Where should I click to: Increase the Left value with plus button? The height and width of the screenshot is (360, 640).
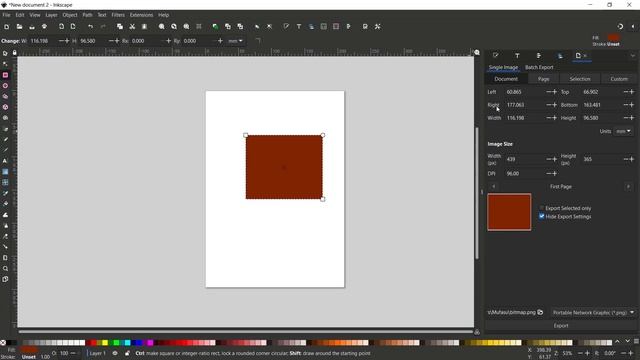tap(554, 92)
